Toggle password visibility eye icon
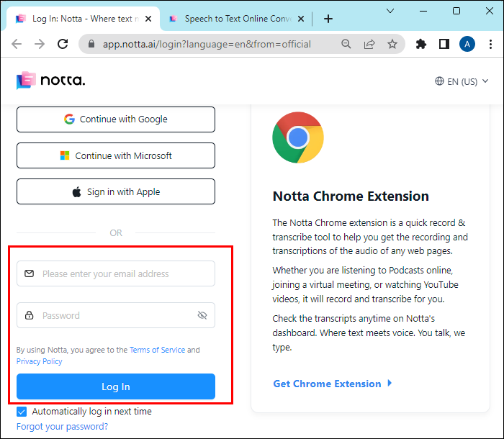 tap(202, 315)
